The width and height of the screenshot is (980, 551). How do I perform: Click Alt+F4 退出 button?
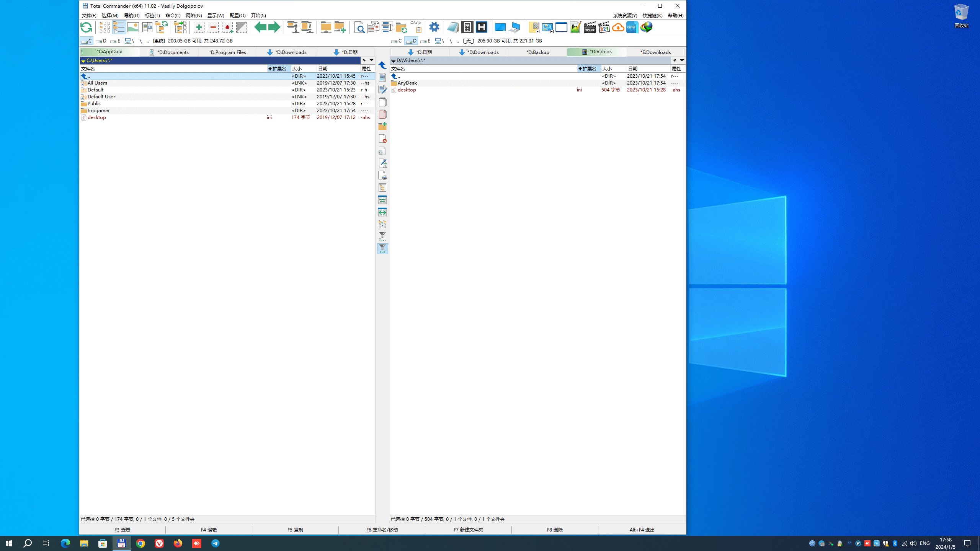(x=642, y=530)
